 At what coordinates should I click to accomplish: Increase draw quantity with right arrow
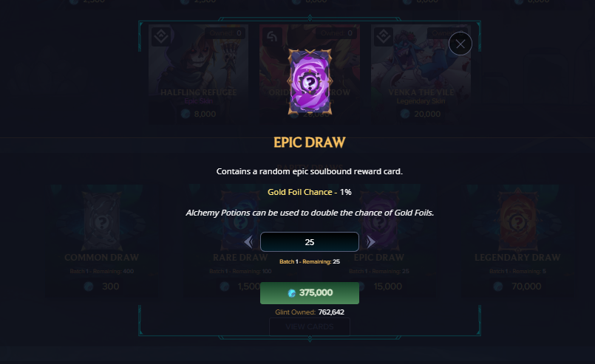tap(371, 241)
